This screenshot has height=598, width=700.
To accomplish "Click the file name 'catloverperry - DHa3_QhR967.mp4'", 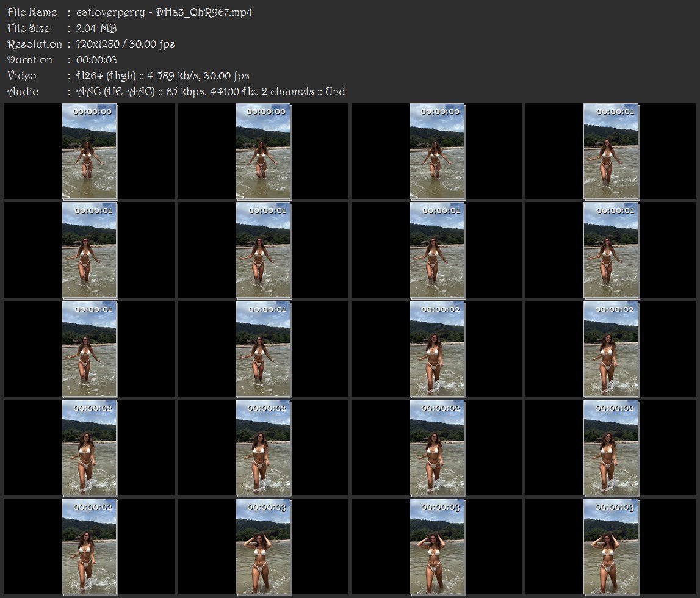I will pos(164,12).
